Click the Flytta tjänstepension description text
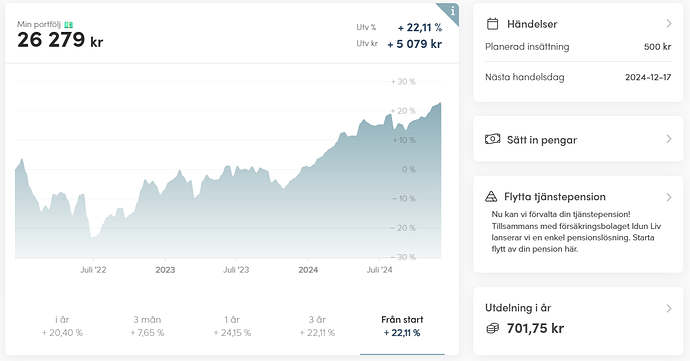 pos(576,232)
